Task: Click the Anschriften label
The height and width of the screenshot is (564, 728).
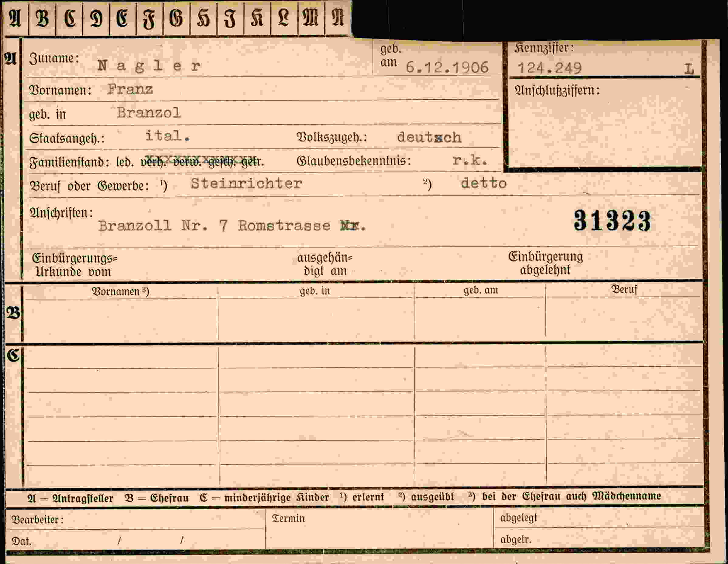Action: (x=61, y=212)
